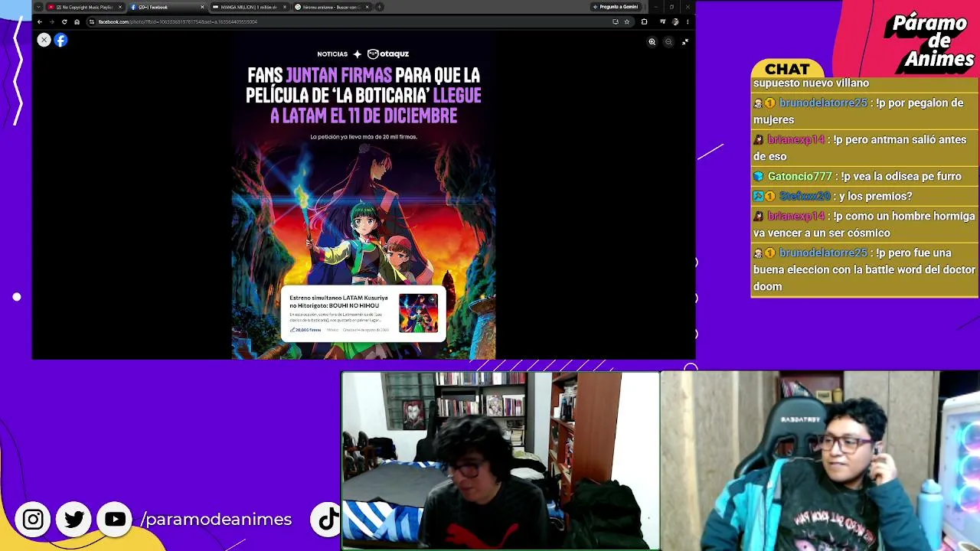980x551 pixels.
Task: Click the Instagram icon in the overlay
Action: click(33, 520)
